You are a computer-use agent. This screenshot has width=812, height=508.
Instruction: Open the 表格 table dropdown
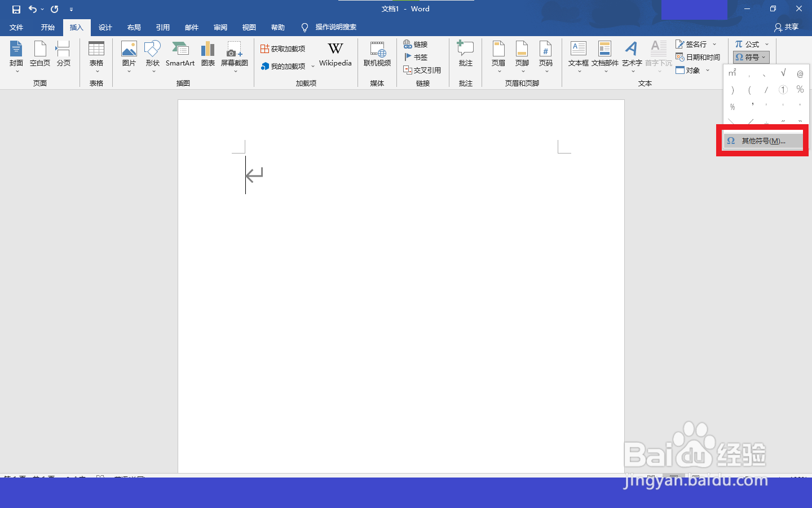tap(96, 56)
